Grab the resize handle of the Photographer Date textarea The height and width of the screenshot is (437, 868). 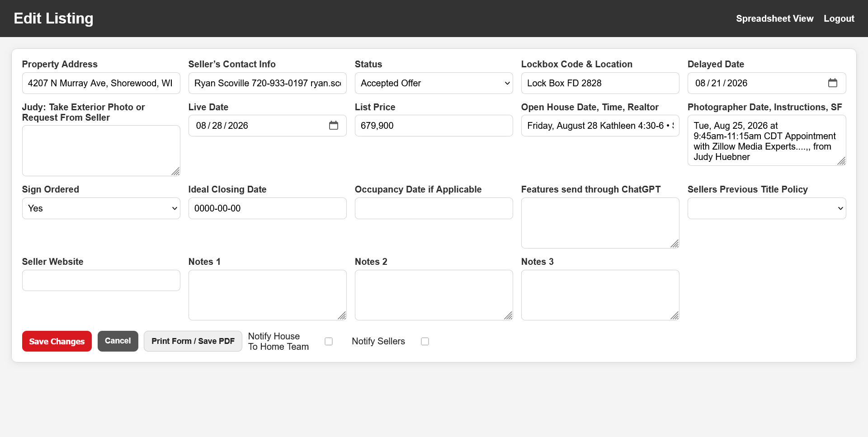(x=841, y=161)
